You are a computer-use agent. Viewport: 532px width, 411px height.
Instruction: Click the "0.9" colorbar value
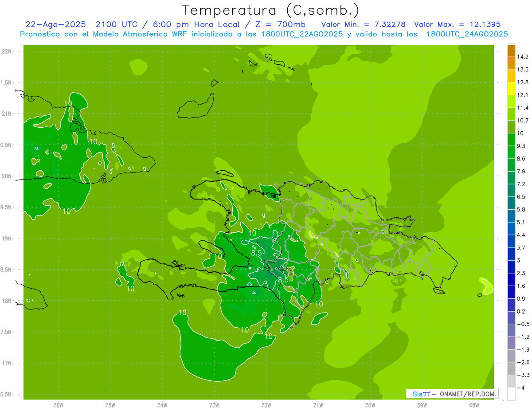[x=521, y=298]
